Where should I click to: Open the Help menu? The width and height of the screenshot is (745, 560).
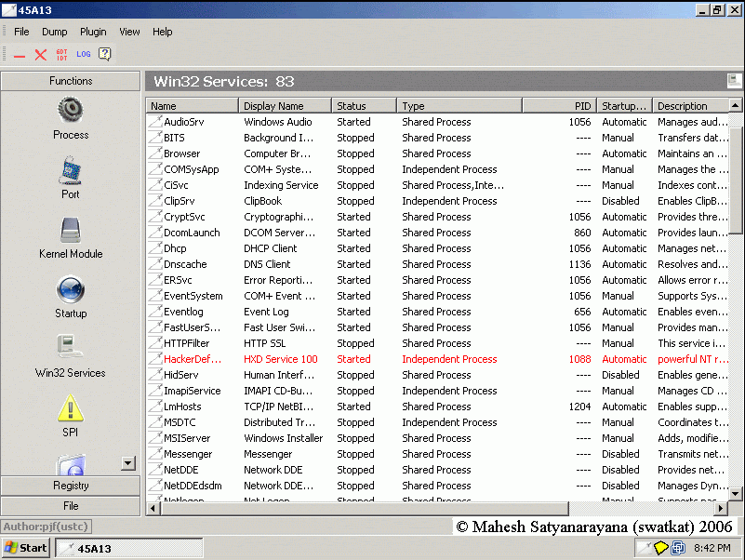162,32
